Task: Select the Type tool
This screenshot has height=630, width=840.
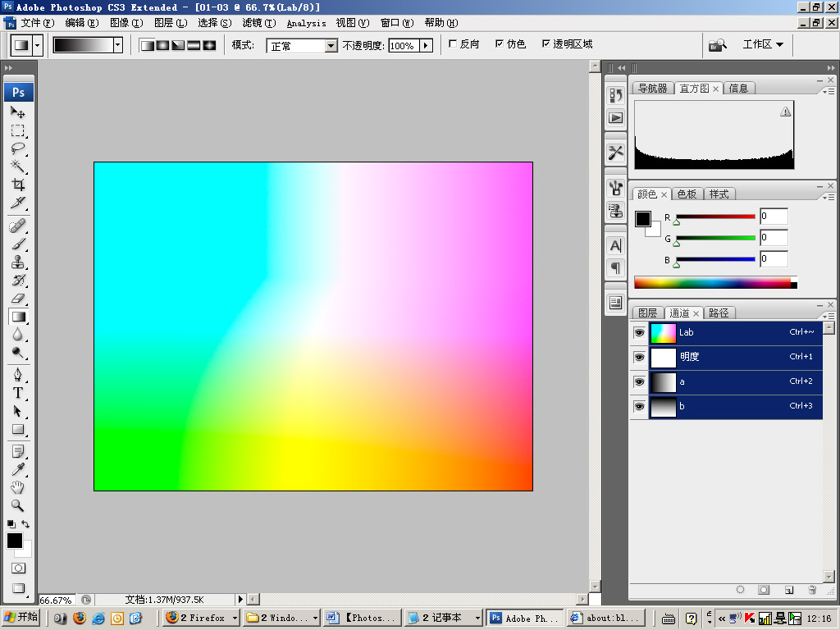Action: [x=18, y=393]
